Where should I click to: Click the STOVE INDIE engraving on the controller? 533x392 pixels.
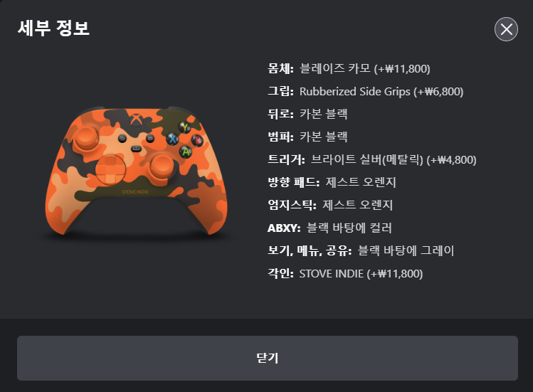(x=135, y=192)
